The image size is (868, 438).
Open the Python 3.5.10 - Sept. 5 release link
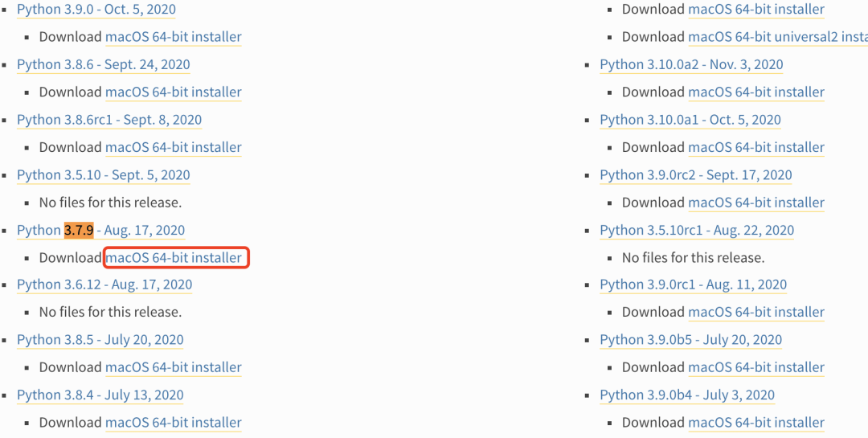click(103, 175)
